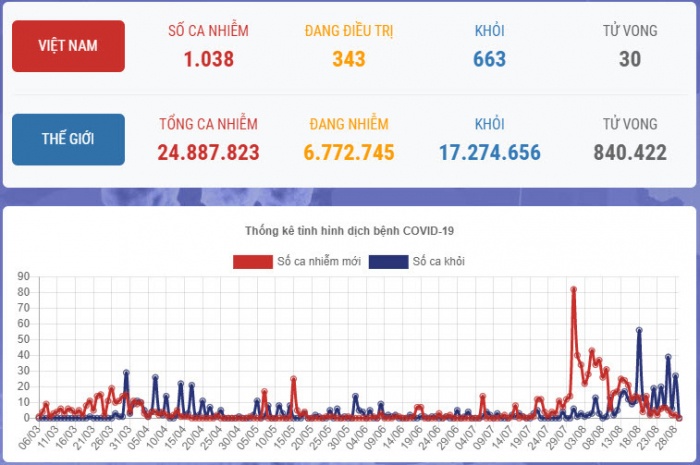Click the 'TỔNG CA NHIỄM' heading
Viewport: 700px width, 465px height.
[x=208, y=125]
